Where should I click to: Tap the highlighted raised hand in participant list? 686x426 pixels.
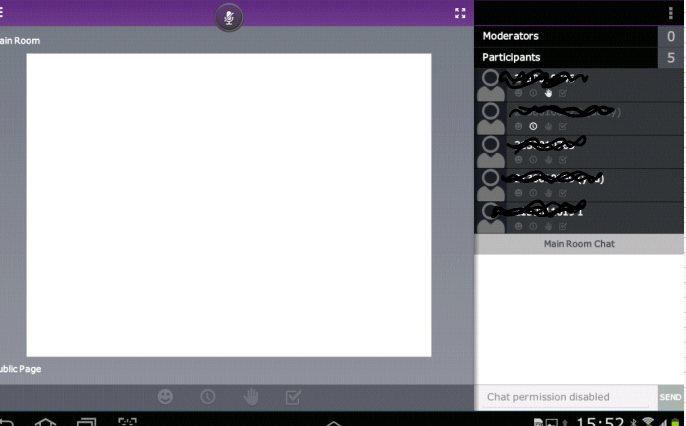pyautogui.click(x=548, y=93)
